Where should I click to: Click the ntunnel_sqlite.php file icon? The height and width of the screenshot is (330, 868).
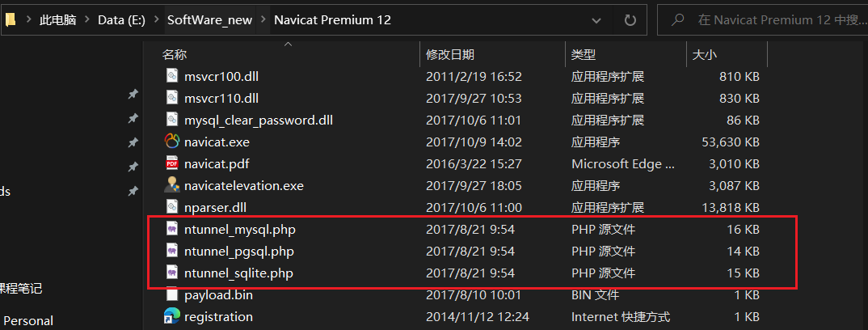click(171, 273)
